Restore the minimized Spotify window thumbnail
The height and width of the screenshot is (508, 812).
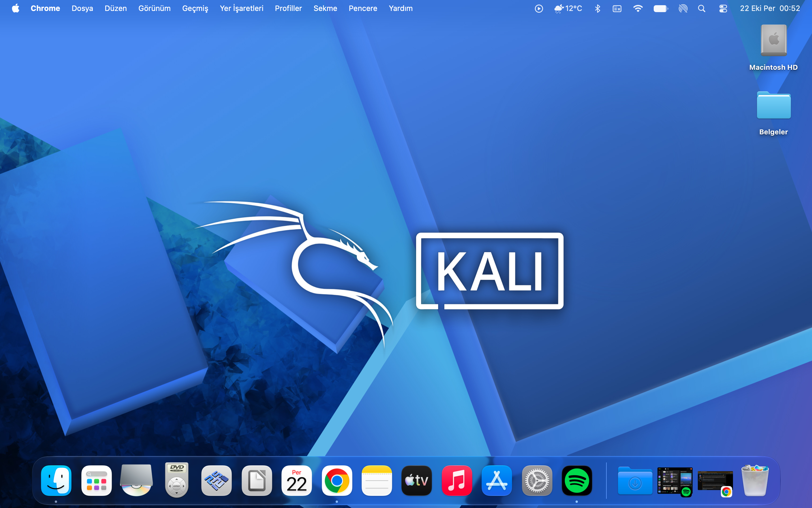pyautogui.click(x=675, y=481)
